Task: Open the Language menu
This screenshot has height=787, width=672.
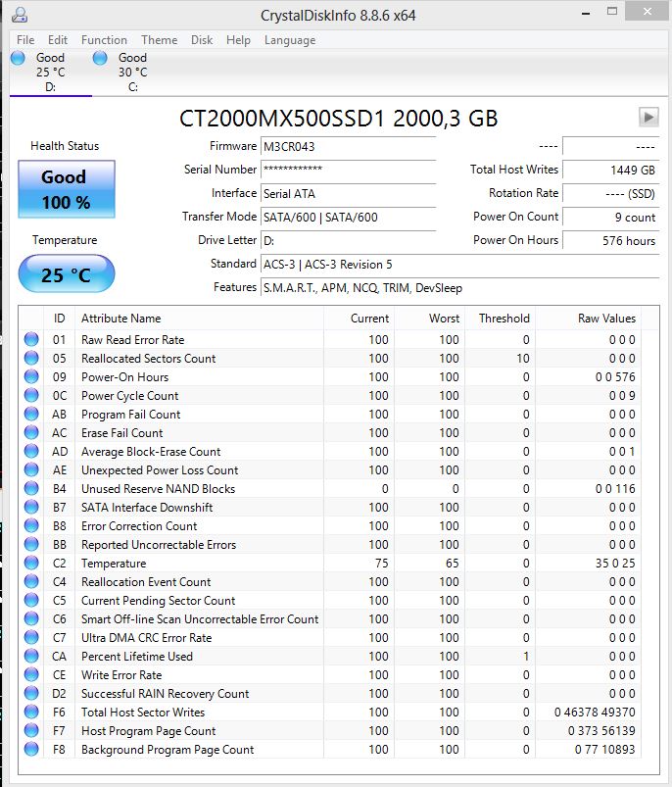Action: [x=290, y=40]
